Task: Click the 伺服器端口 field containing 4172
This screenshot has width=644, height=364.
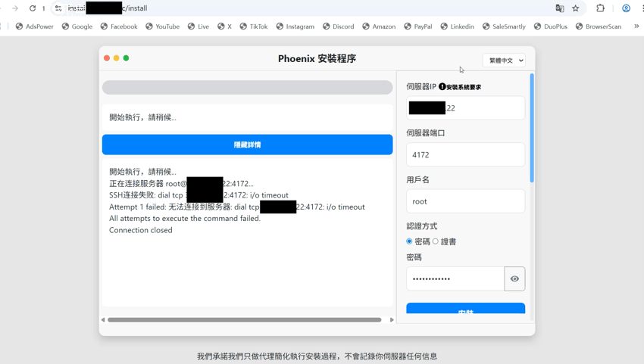Action: point(466,154)
